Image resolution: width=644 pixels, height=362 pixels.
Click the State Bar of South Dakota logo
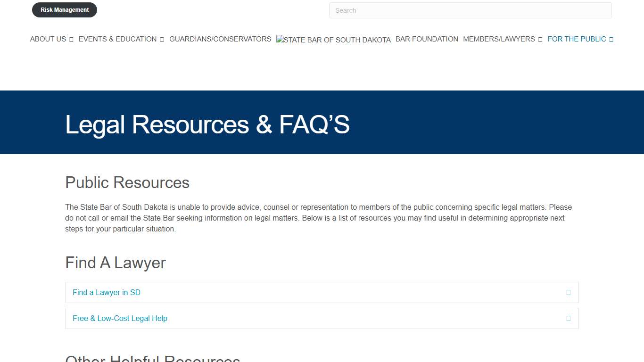pyautogui.click(x=333, y=40)
